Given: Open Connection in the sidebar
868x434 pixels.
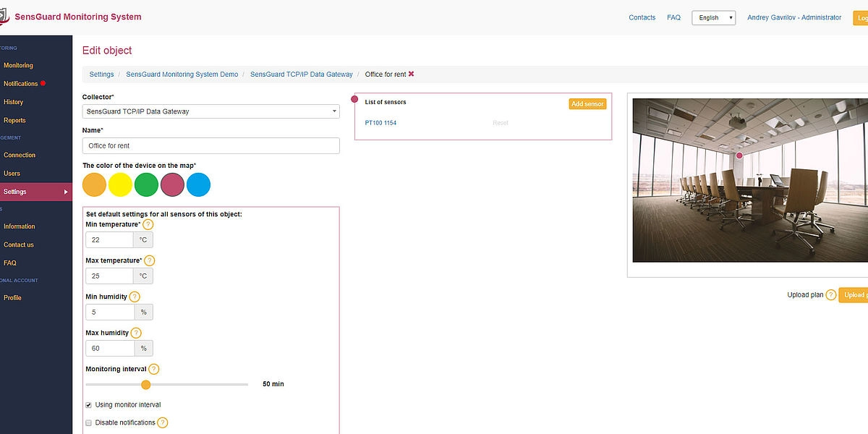Looking at the screenshot, I should point(20,155).
